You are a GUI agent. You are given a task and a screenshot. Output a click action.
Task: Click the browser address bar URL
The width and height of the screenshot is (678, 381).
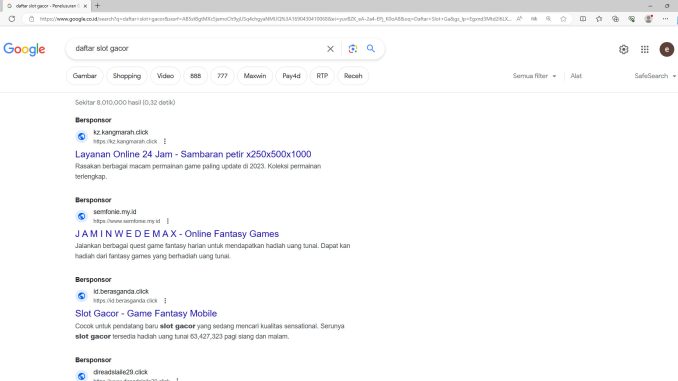tap(275, 19)
